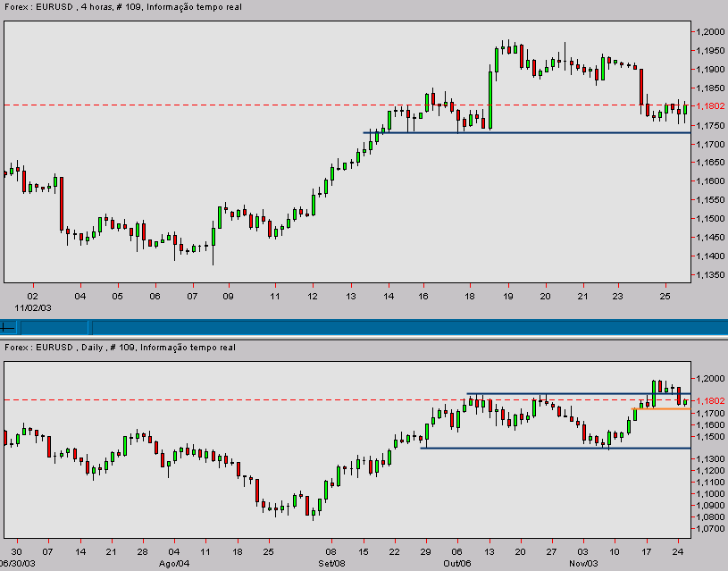This screenshot has width=728, height=571.
Task: Click the orange horizontal line on the Daily chart
Action: pyautogui.click(x=661, y=409)
